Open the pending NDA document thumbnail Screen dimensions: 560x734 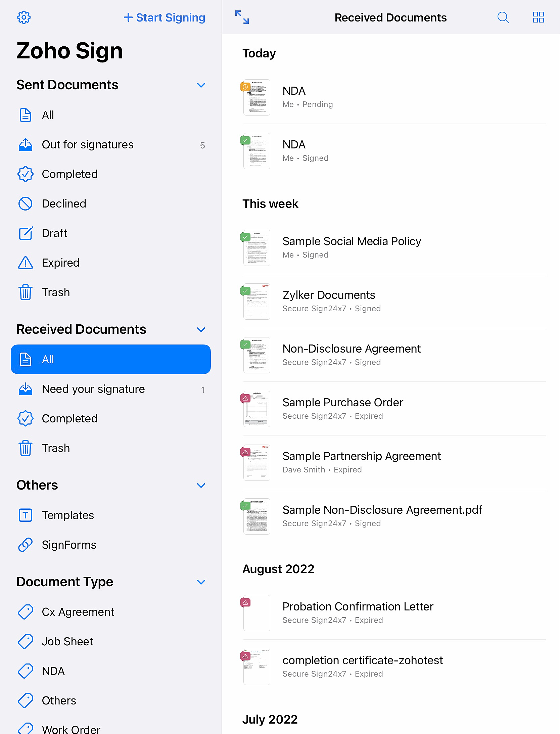257,97
